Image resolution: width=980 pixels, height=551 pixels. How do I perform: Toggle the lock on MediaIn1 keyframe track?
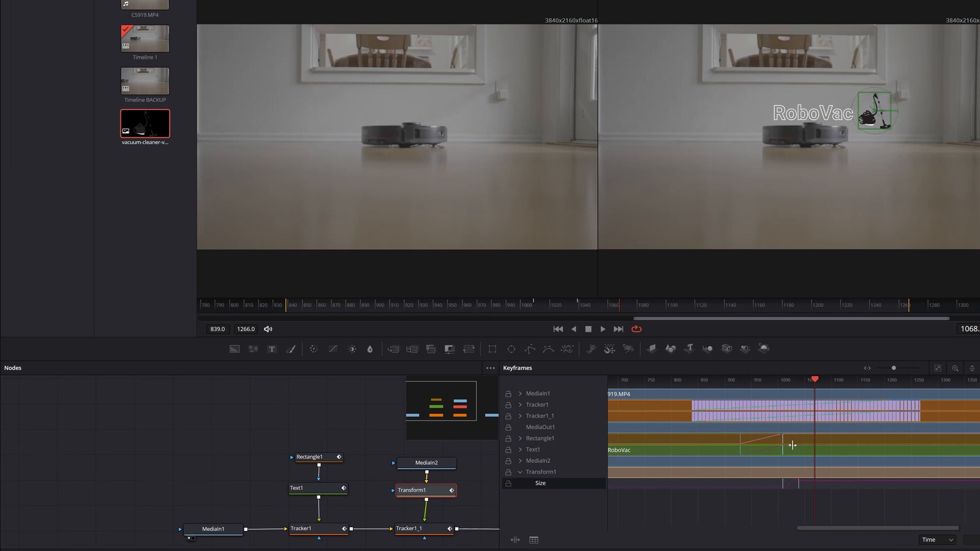tap(508, 394)
